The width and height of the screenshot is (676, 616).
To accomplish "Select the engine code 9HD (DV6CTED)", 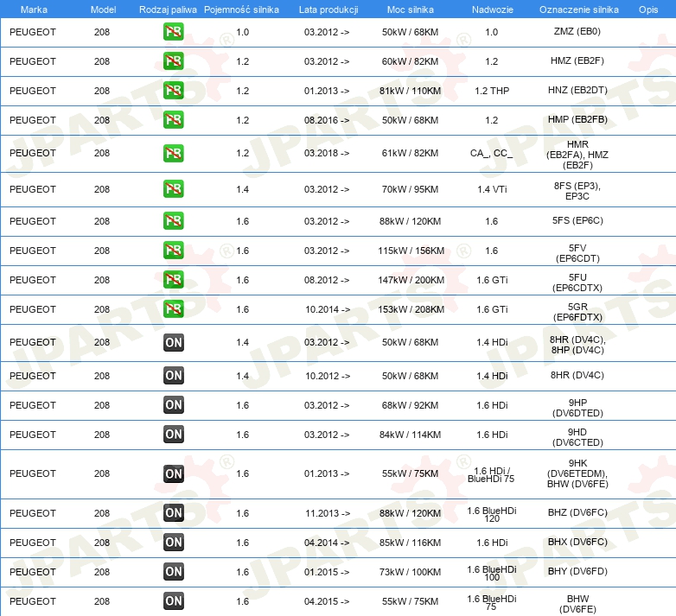I will coord(577,437).
